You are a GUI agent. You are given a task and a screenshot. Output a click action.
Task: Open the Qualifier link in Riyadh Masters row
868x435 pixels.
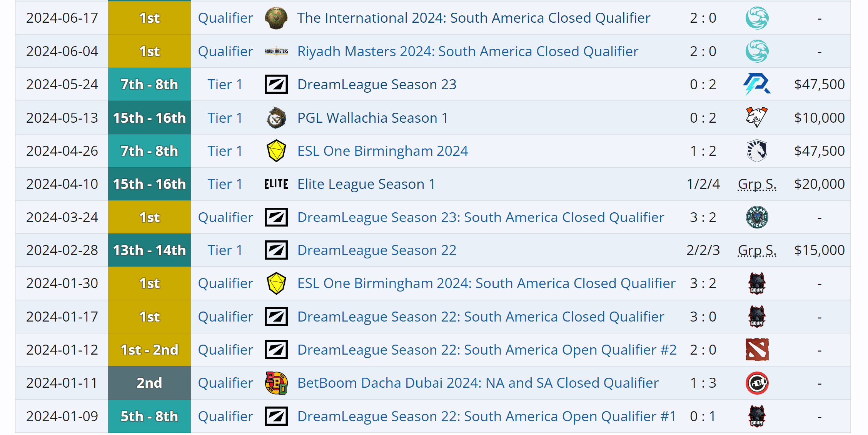(225, 51)
